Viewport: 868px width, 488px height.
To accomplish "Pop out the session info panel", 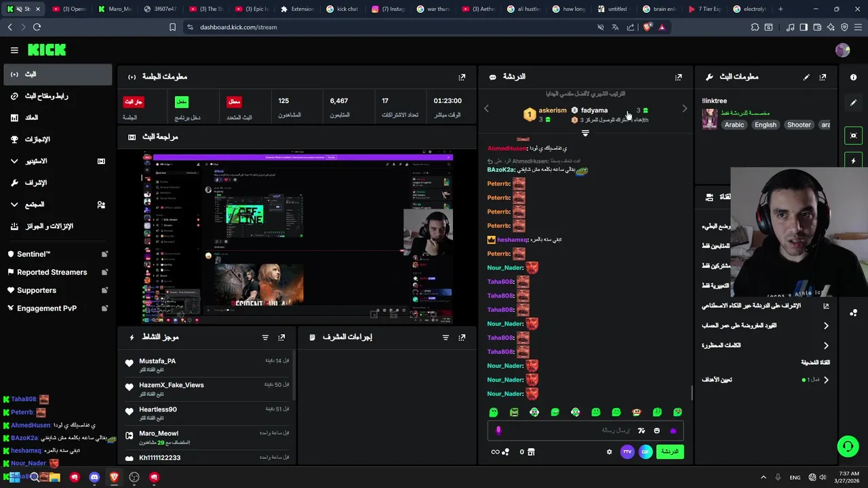I will (x=462, y=77).
